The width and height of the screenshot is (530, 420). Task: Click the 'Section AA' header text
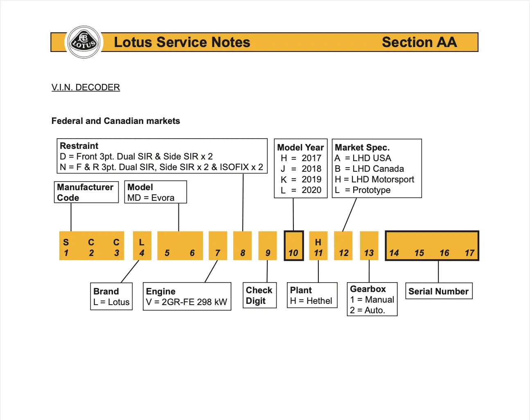[419, 42]
